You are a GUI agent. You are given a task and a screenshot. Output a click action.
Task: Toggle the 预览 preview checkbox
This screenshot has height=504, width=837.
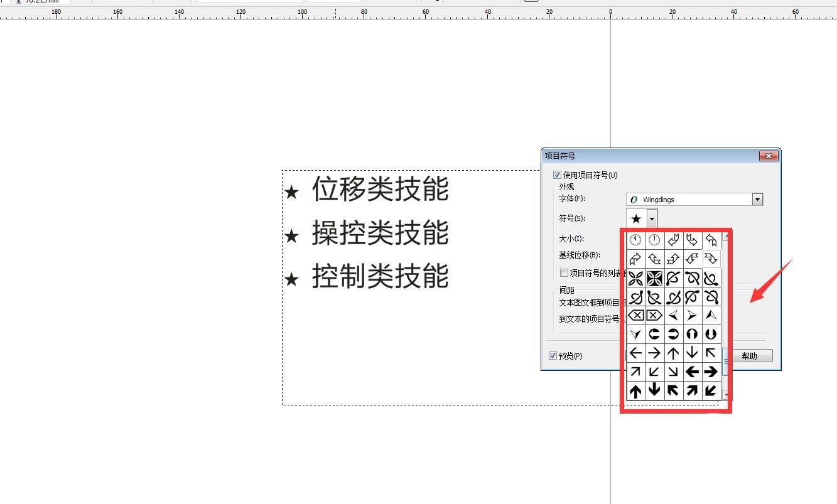[553, 356]
